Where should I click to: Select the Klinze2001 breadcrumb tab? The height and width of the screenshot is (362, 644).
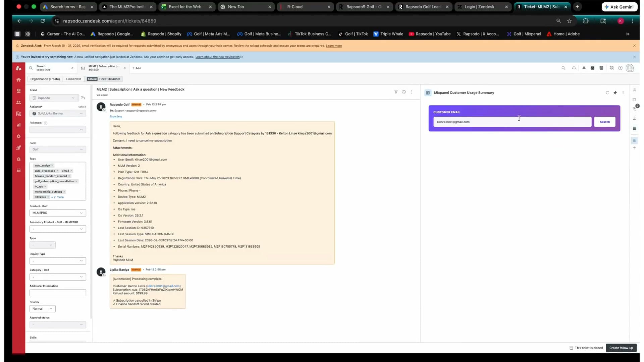click(x=73, y=79)
